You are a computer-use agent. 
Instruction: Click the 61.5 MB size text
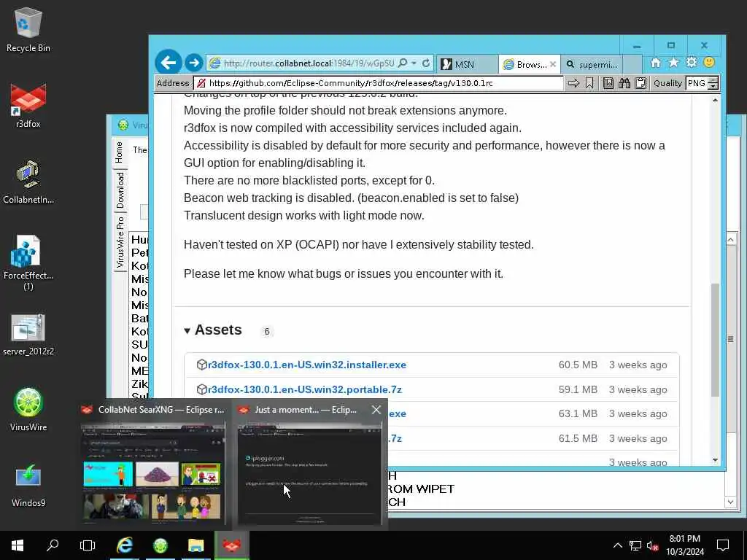578,438
